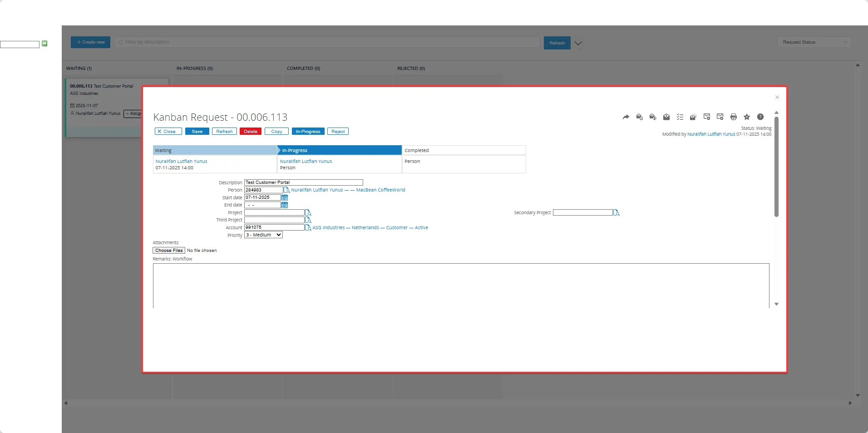Open the Start date calendar picker

click(285, 198)
